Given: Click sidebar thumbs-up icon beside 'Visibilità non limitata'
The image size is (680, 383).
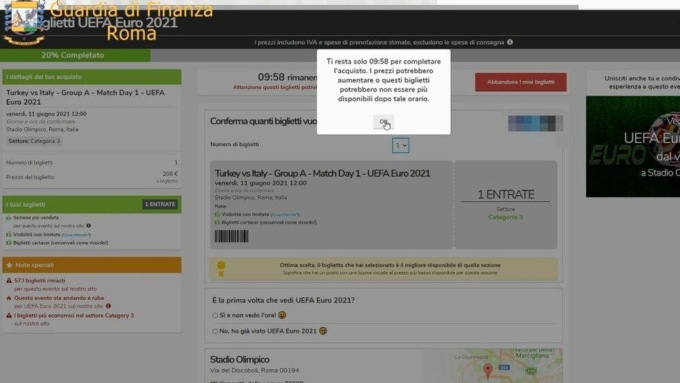Looking at the screenshot, I should coord(8,235).
